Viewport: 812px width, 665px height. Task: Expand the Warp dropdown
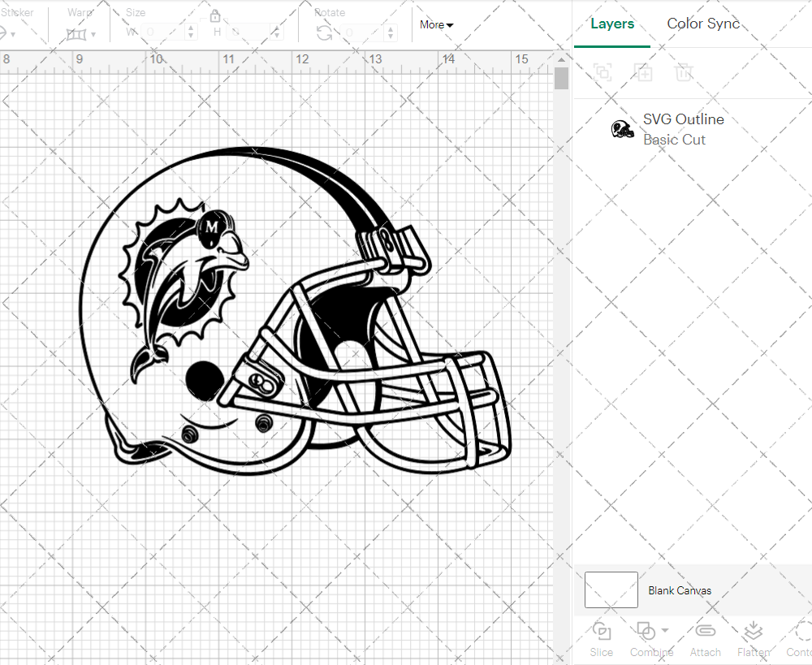pos(81,34)
